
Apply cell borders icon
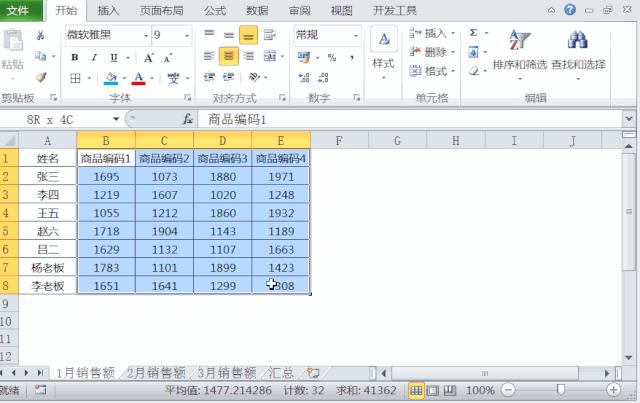pyautogui.click(x=76, y=78)
